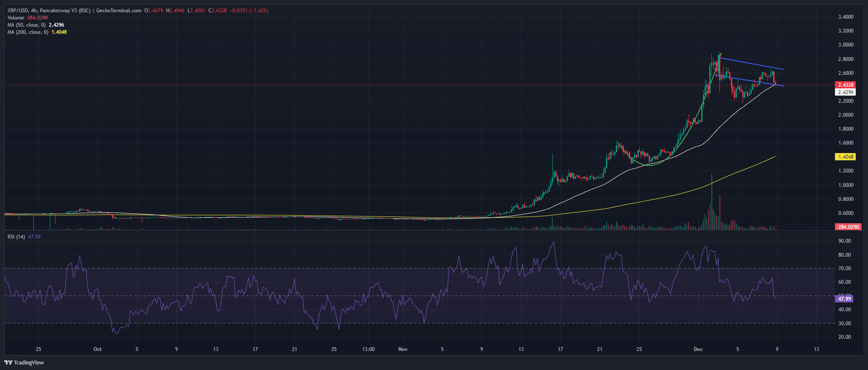Screen dimensions: 868x370
Task: Click the Pancakeswap V3 (BSC) text
Action: [66, 11]
